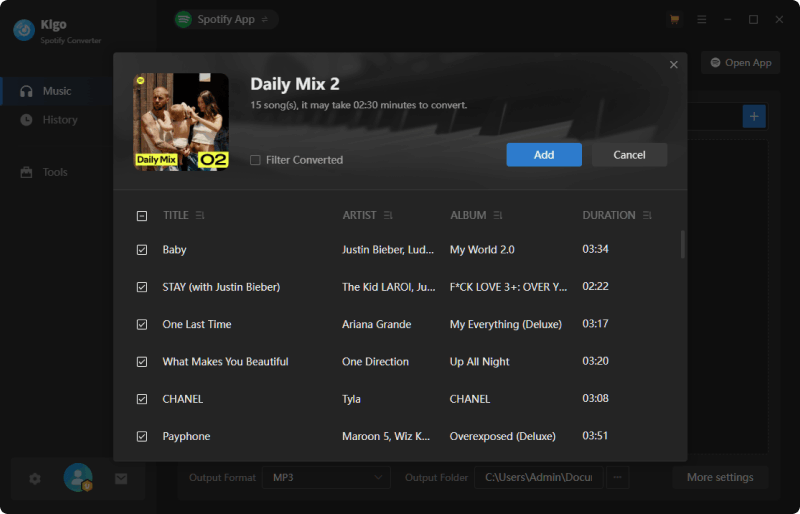Uncheck the One Last Time checkbox
This screenshot has height=514, width=800.
[x=142, y=325]
